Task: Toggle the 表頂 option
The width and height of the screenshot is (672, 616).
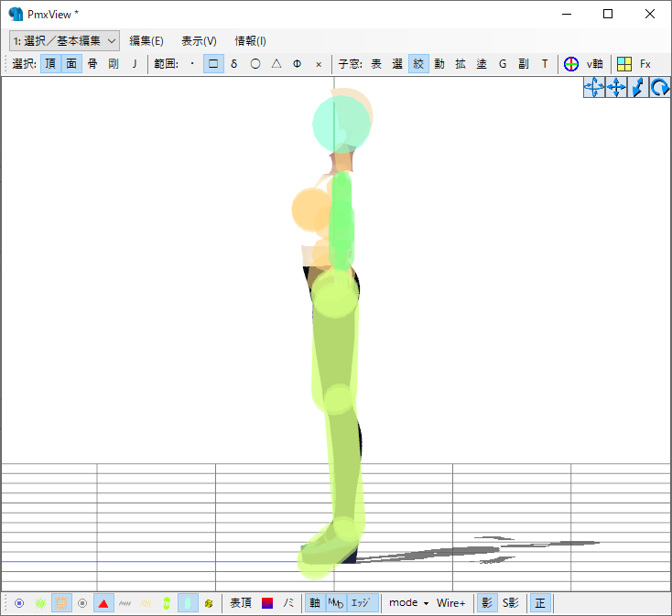Action: tap(241, 603)
